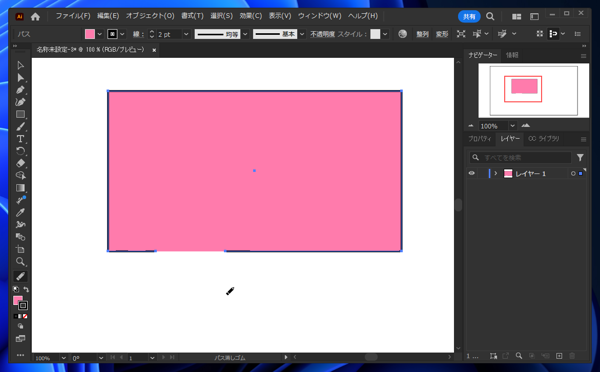Select the Rectangle tool
Viewport: 600px width, 372px height.
[20, 114]
